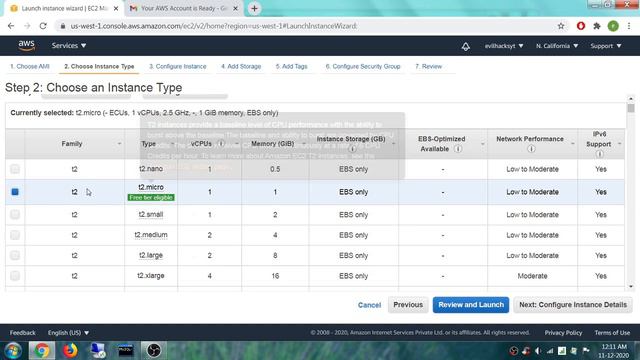The image size is (640, 360).
Task: Click the AWS logo home icon
Action: tap(27, 45)
